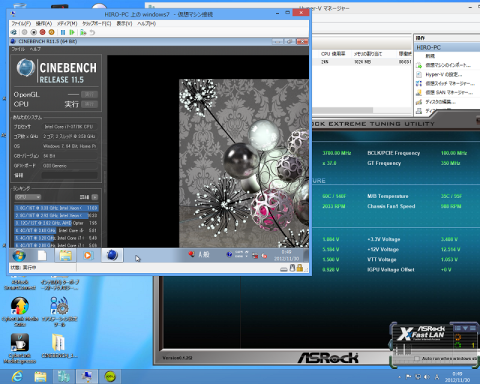Screen dimensions: 480x384
Task: Open the Cinebench ヘルプ menu
Action: coord(35,49)
